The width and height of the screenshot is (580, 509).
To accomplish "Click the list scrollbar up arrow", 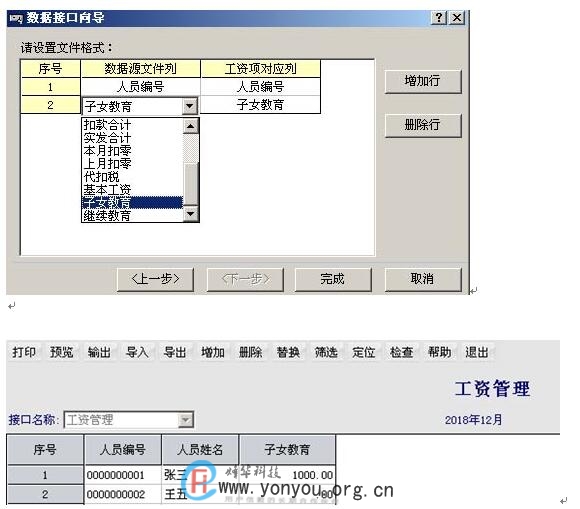I will [x=191, y=127].
